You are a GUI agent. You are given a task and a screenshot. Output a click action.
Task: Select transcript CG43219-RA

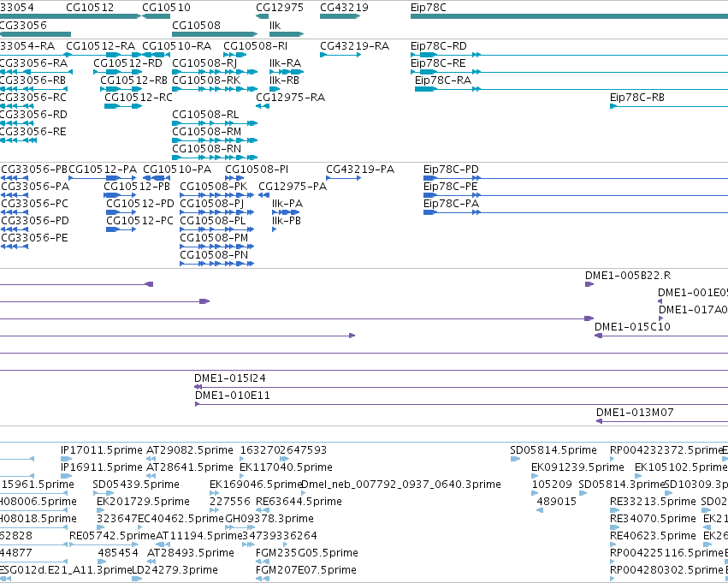pos(355,46)
